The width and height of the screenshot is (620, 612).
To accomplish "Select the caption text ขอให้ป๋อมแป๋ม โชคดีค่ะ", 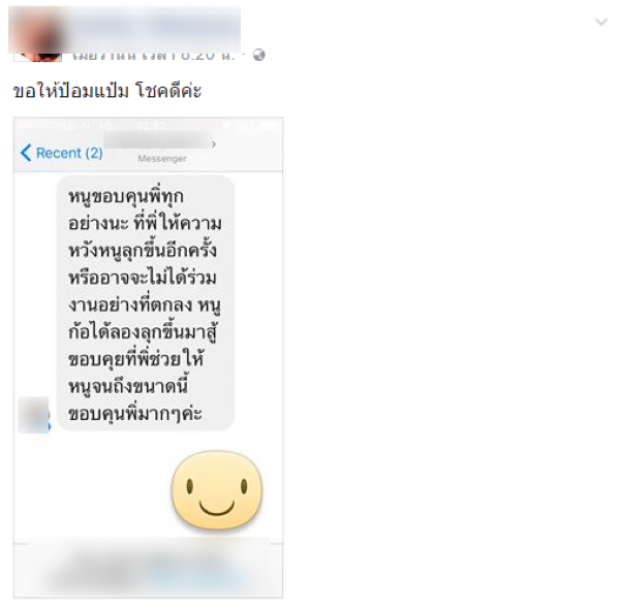I will (108, 91).
